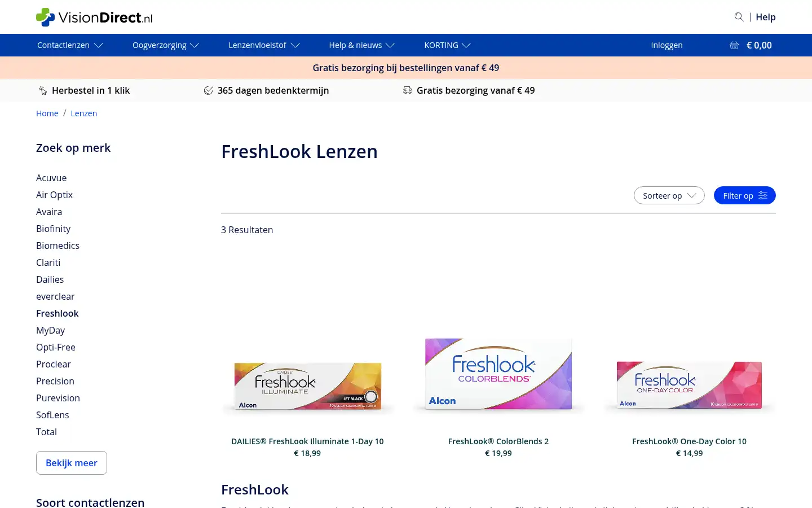Click the VisionDirect.nl logo
The image size is (812, 508).
(x=94, y=17)
